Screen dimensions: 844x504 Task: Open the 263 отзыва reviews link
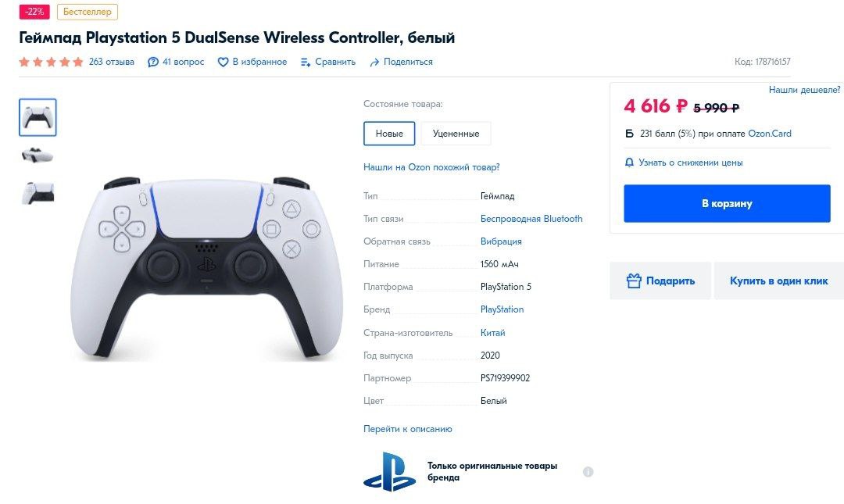point(112,62)
